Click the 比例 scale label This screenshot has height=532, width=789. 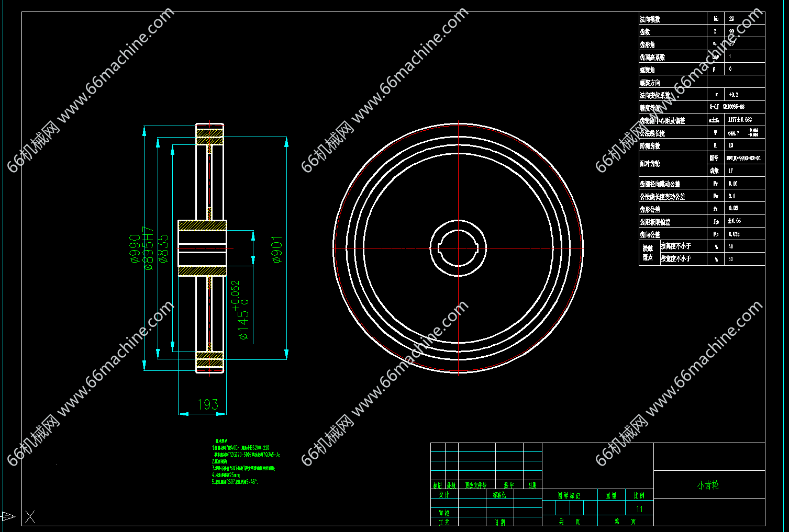639,495
